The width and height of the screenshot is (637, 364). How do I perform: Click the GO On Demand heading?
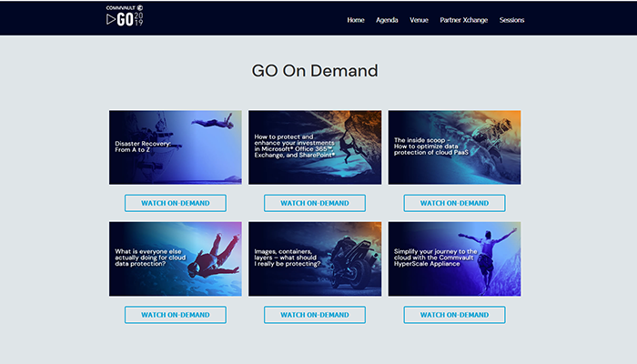(315, 71)
